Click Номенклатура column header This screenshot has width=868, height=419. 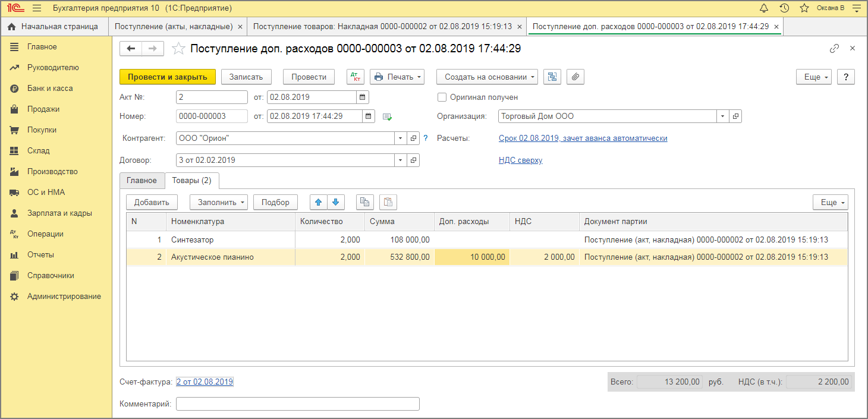pyautogui.click(x=231, y=222)
